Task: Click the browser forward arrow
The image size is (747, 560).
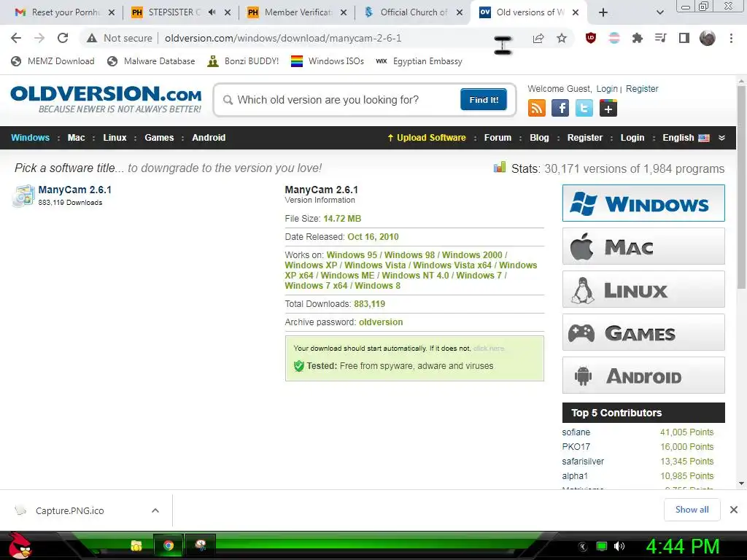Action: point(39,38)
